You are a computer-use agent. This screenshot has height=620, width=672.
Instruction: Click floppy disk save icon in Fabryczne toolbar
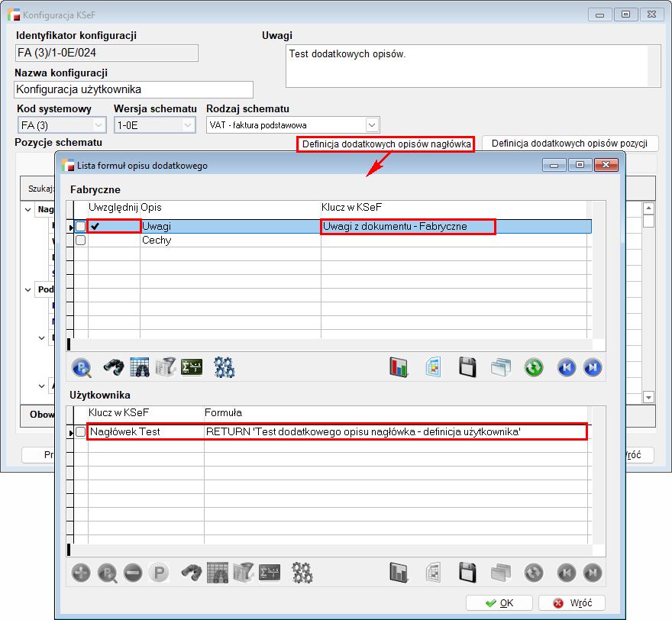point(468,367)
